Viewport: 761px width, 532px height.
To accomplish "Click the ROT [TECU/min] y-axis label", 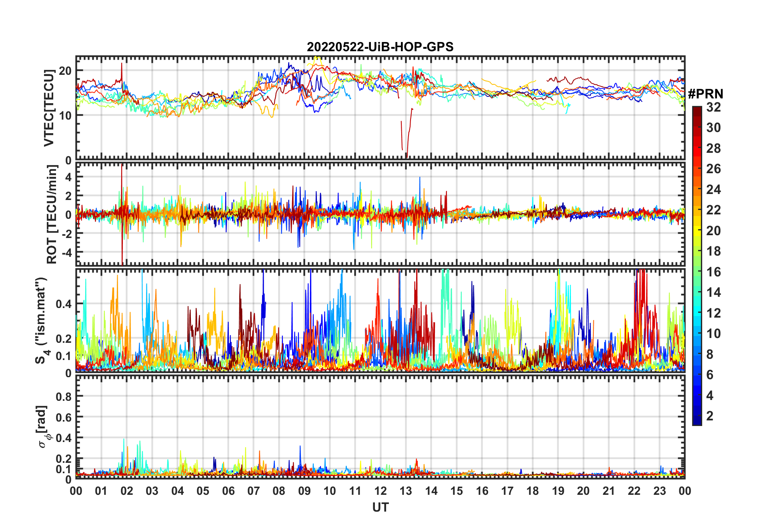I will (x=52, y=214).
